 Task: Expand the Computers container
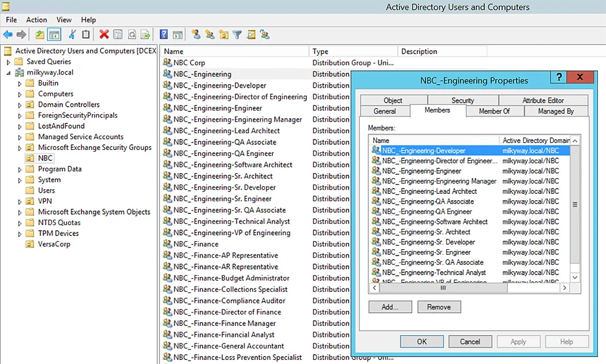(20, 94)
